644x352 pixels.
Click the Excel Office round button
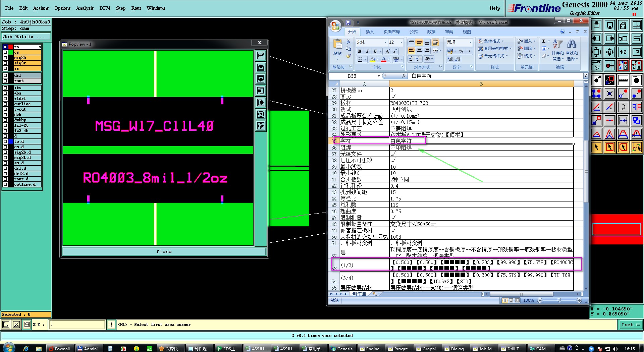[335, 26]
